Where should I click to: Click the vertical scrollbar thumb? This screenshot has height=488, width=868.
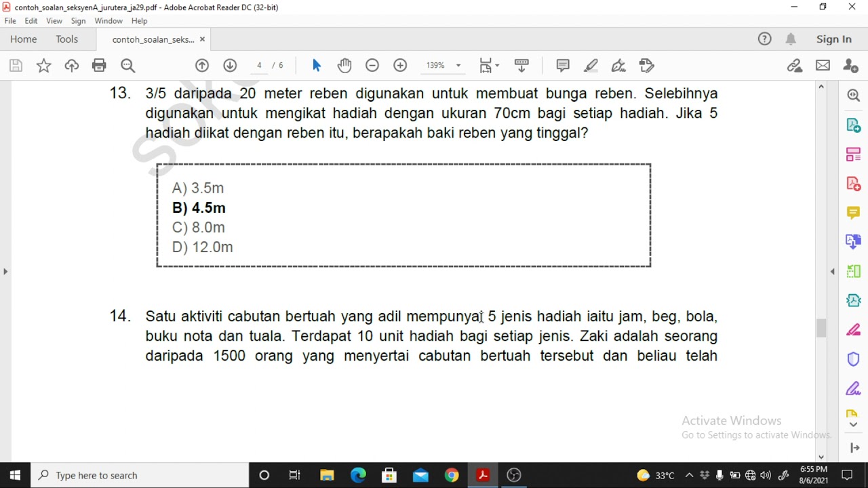[821, 328]
